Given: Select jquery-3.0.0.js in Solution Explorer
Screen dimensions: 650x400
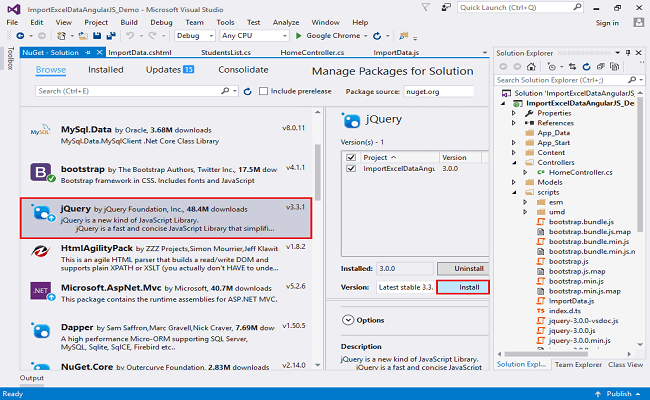Looking at the screenshot, I should (x=572, y=331).
